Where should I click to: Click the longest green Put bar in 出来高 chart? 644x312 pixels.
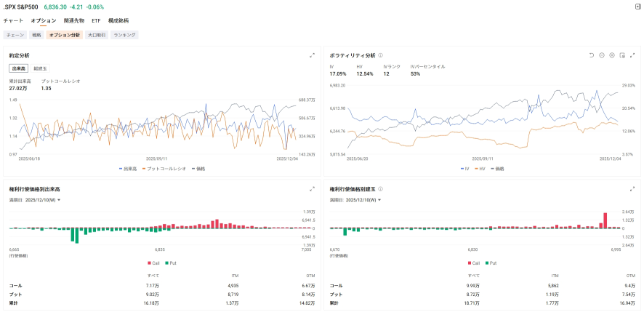pos(77,236)
